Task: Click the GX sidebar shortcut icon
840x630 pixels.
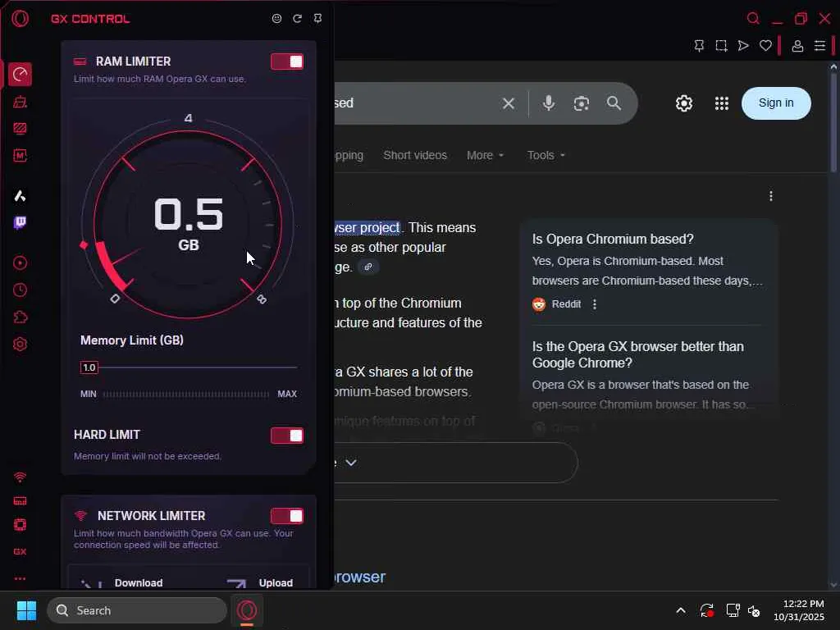Action: click(20, 551)
